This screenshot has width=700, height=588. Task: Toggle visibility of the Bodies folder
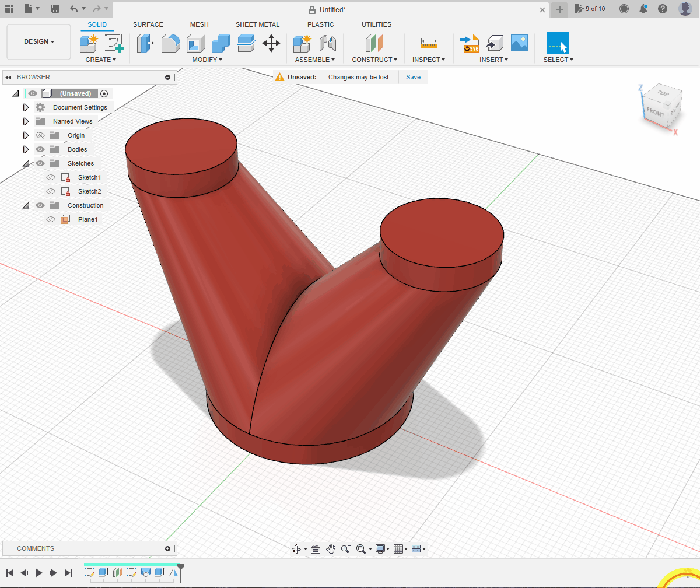click(40, 149)
